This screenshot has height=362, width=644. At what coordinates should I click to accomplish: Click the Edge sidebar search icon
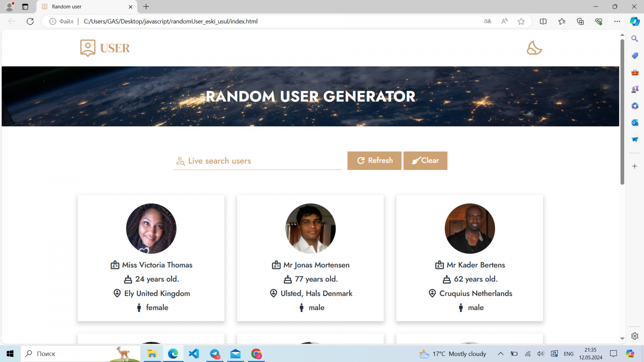point(635,39)
